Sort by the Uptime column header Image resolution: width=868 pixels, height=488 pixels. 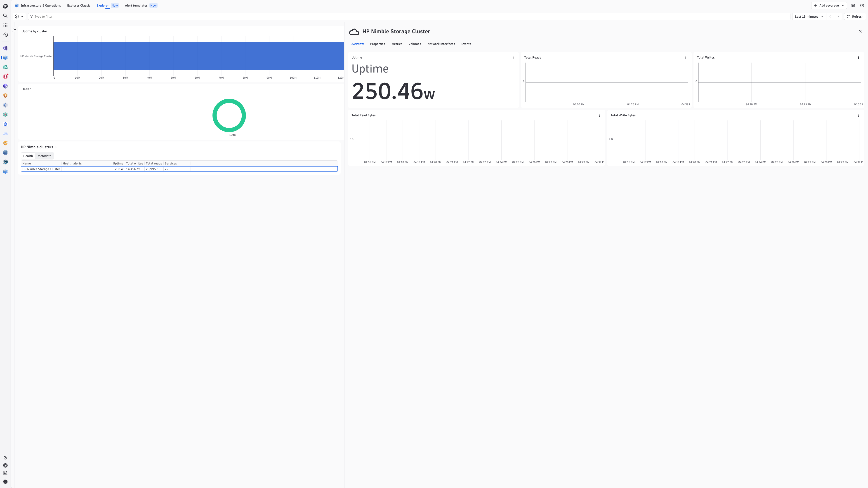tap(116, 163)
